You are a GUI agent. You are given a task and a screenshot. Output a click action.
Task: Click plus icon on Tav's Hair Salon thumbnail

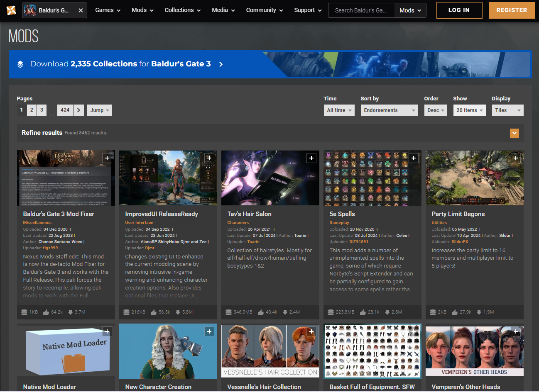(x=311, y=158)
